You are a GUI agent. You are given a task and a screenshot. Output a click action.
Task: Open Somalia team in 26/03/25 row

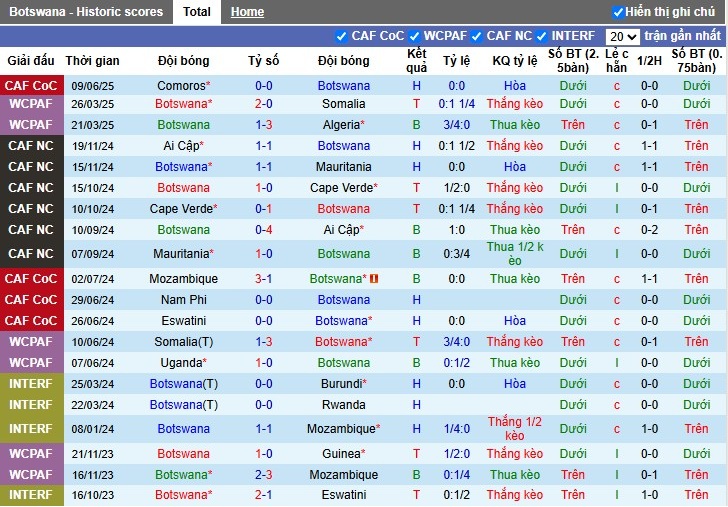tap(344, 104)
